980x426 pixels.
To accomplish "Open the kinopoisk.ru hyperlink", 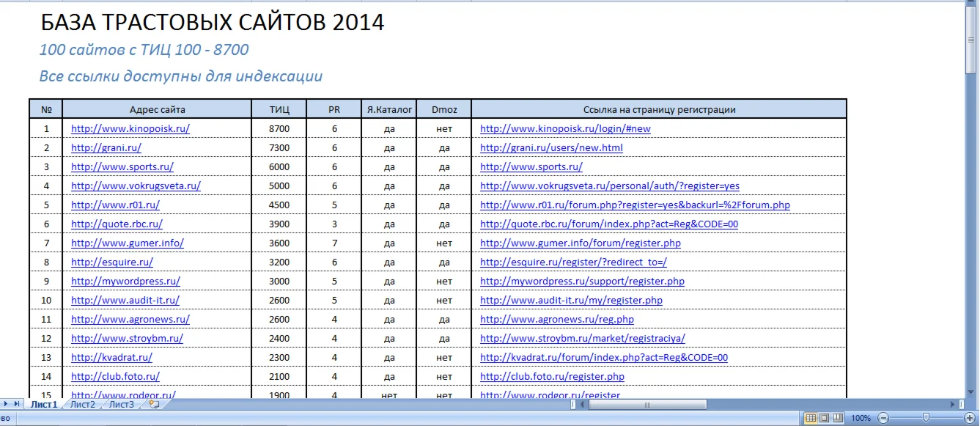I will [129, 128].
